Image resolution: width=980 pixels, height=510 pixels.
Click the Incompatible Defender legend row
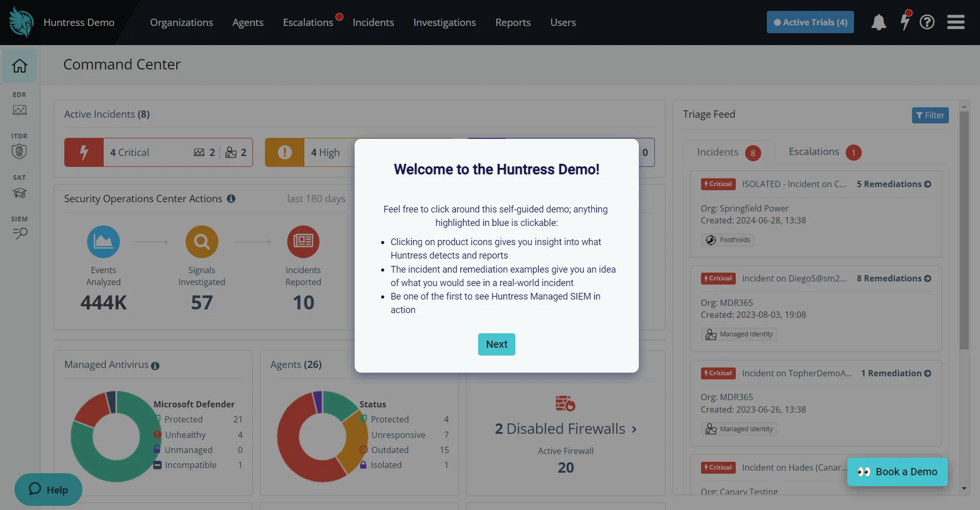point(198,465)
